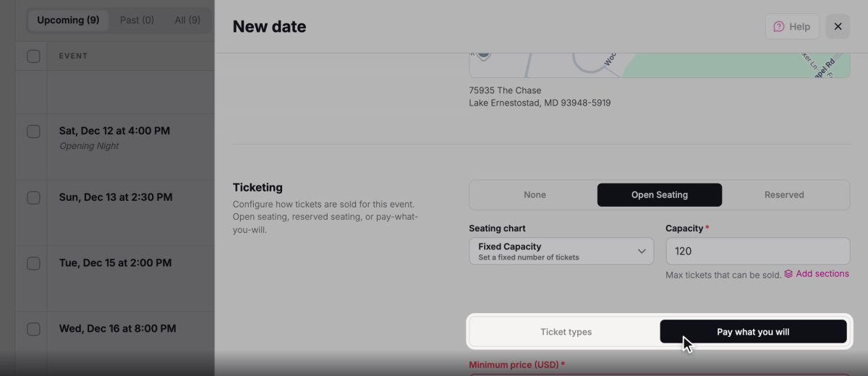Select the Reserved seating option
The width and height of the screenshot is (868, 376).
point(784,195)
